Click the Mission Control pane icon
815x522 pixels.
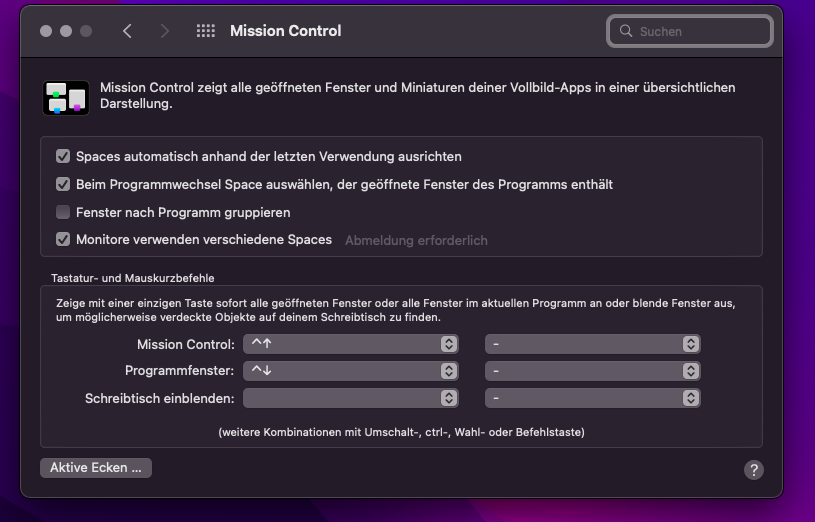(66, 96)
